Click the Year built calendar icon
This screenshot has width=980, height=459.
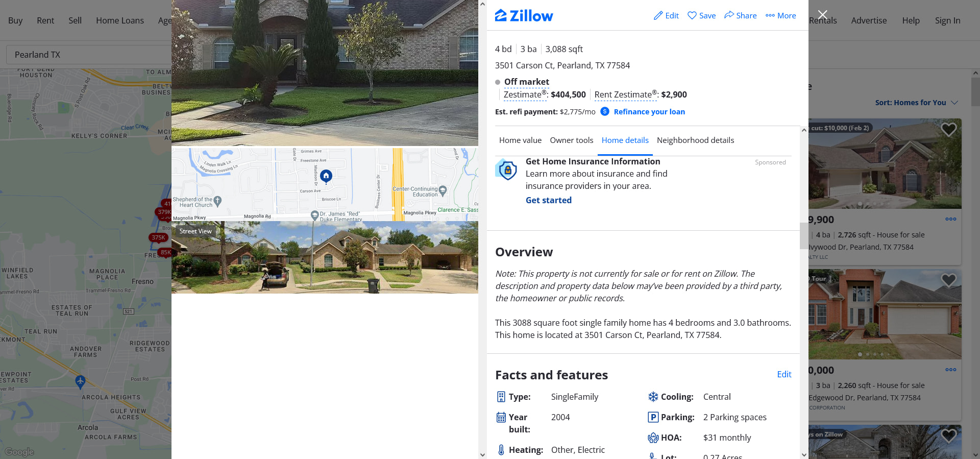pyautogui.click(x=501, y=417)
